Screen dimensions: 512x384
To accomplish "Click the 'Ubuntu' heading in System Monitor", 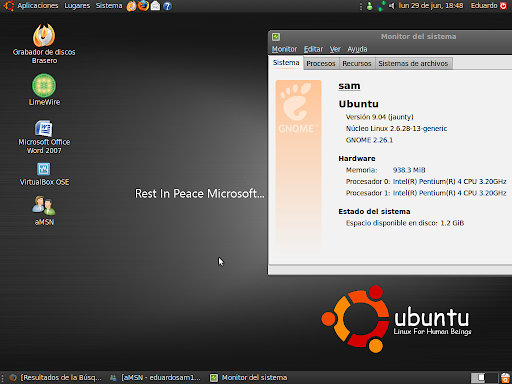I will pyautogui.click(x=359, y=104).
